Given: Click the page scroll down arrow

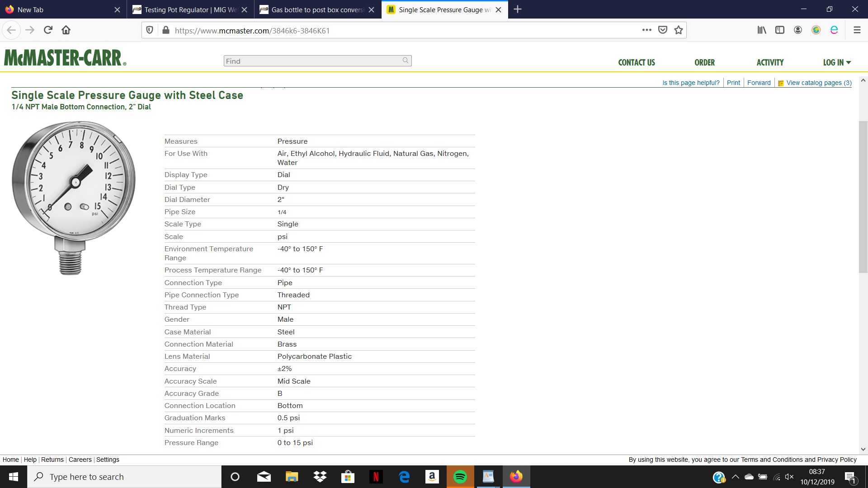Looking at the screenshot, I should click(863, 449).
